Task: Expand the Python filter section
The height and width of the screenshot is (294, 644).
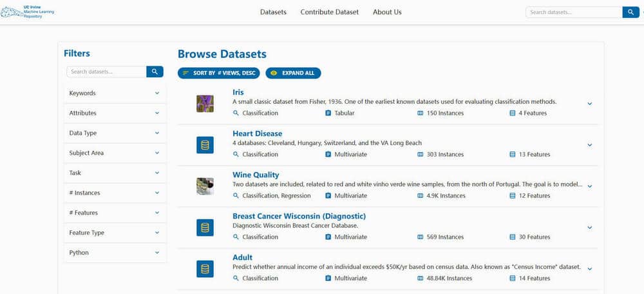Action: (115, 253)
